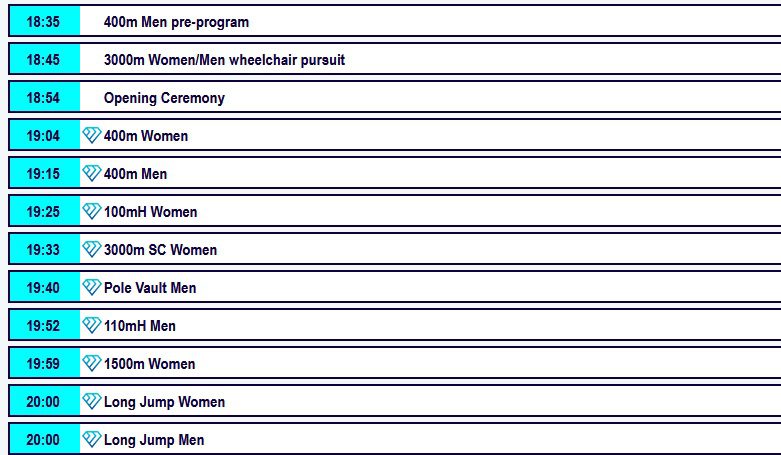The width and height of the screenshot is (781, 455).
Task: Click the diamond icon beside Long Jump Men
Action: coord(92,439)
